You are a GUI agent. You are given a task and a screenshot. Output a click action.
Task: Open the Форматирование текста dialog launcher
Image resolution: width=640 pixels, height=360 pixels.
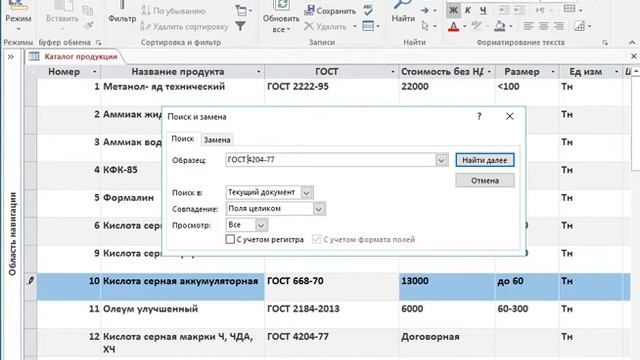click(605, 42)
